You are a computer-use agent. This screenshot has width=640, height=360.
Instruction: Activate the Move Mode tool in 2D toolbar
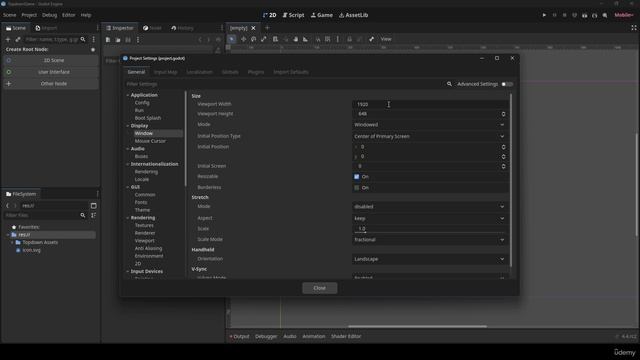coord(243,39)
